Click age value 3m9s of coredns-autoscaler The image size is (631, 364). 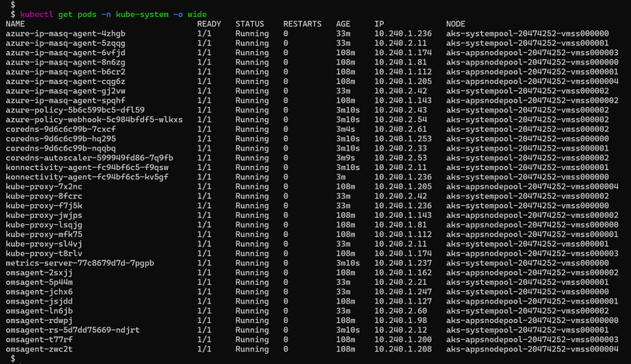pyautogui.click(x=346, y=158)
